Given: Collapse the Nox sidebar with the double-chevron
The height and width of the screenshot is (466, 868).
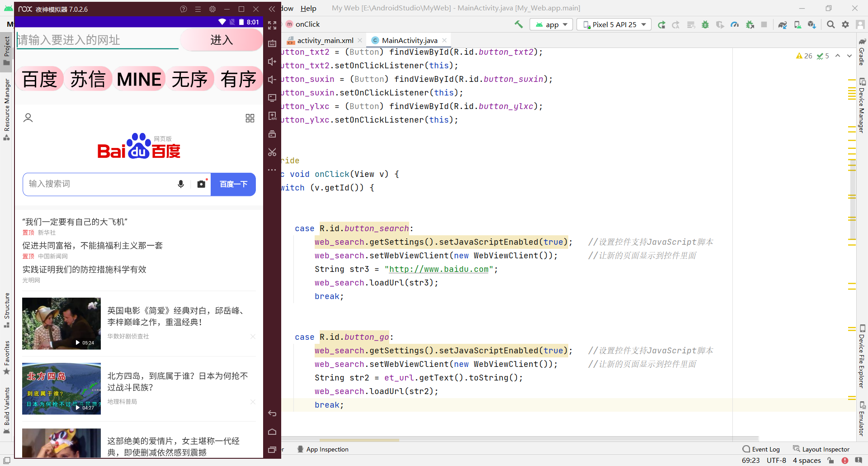Looking at the screenshot, I should (x=272, y=9).
